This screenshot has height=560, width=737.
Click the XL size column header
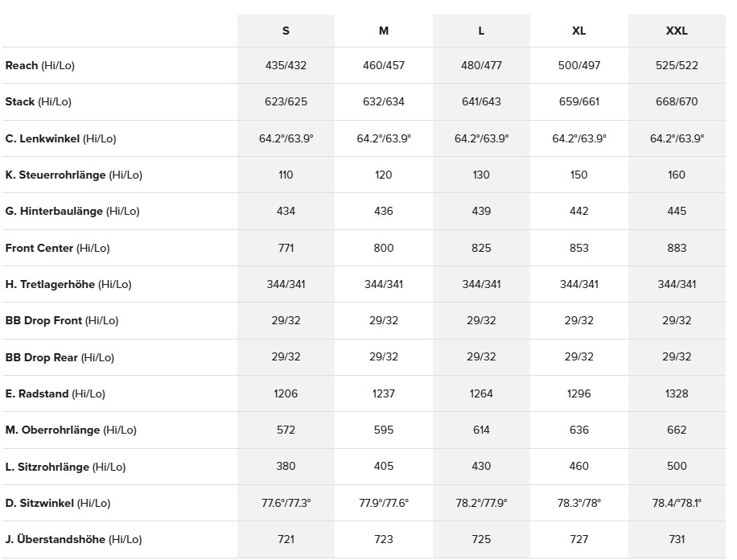pyautogui.click(x=578, y=31)
